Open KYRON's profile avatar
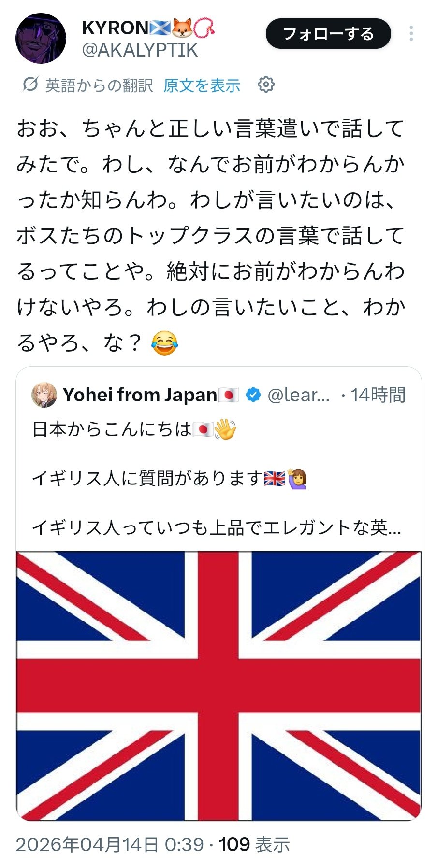The height and width of the screenshot is (868, 437). point(41,38)
